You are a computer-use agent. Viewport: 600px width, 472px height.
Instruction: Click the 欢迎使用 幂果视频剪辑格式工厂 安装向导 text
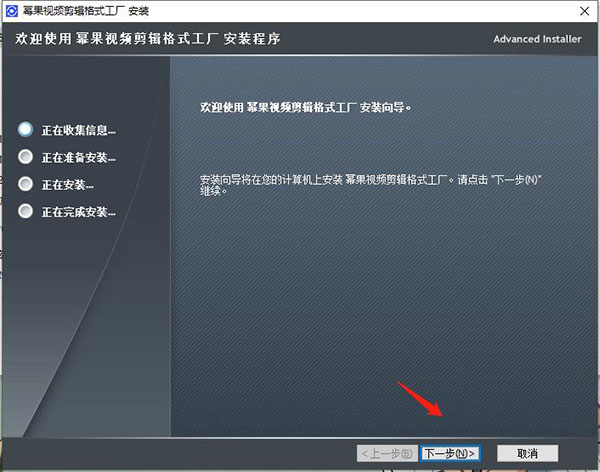(306, 108)
